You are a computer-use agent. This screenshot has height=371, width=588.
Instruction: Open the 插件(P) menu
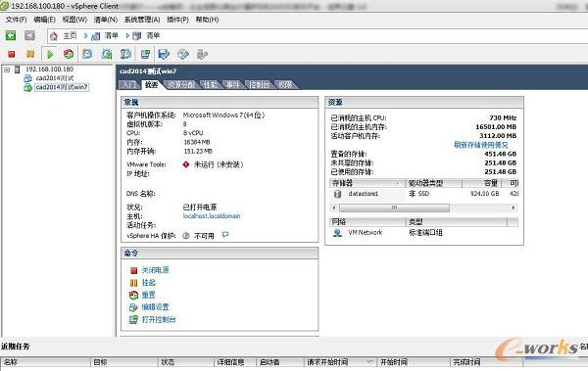177,20
